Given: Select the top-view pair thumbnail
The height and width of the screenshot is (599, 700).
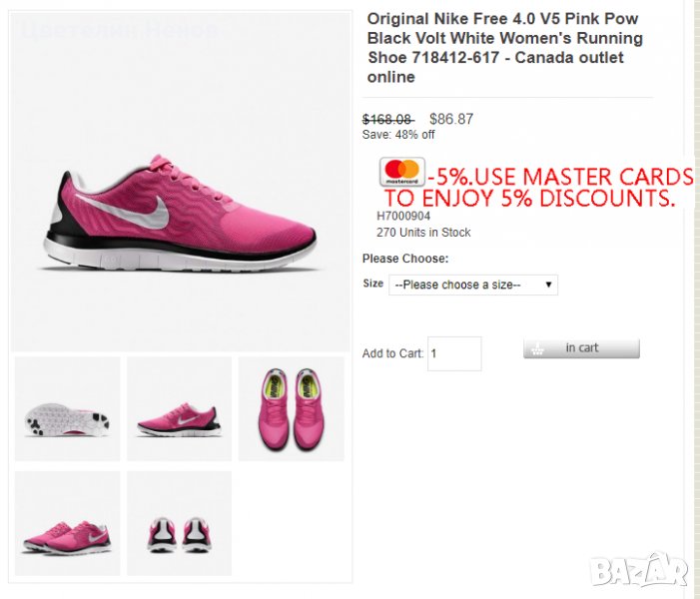Looking at the screenshot, I should pos(291,409).
